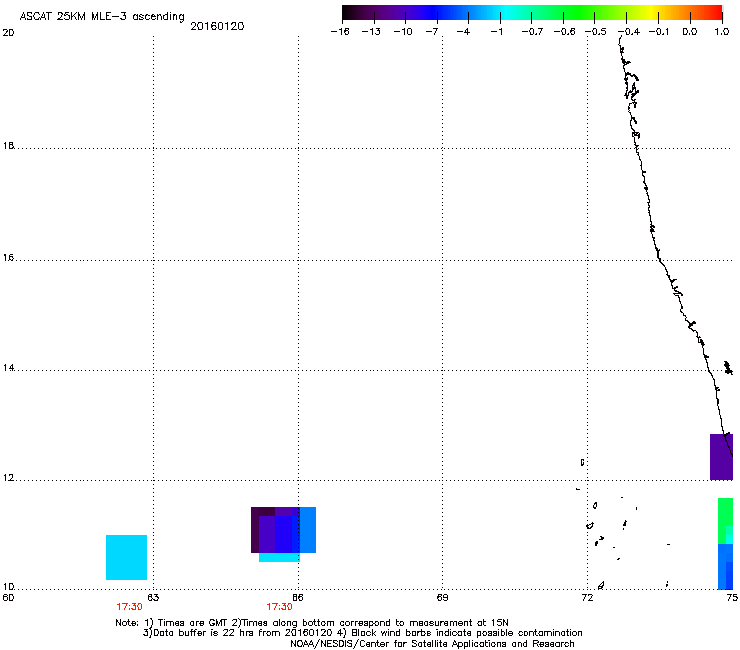Viewport: 740px width, 650px height.
Task: Click the dark purple data block near longitude 66
Action: [275, 530]
